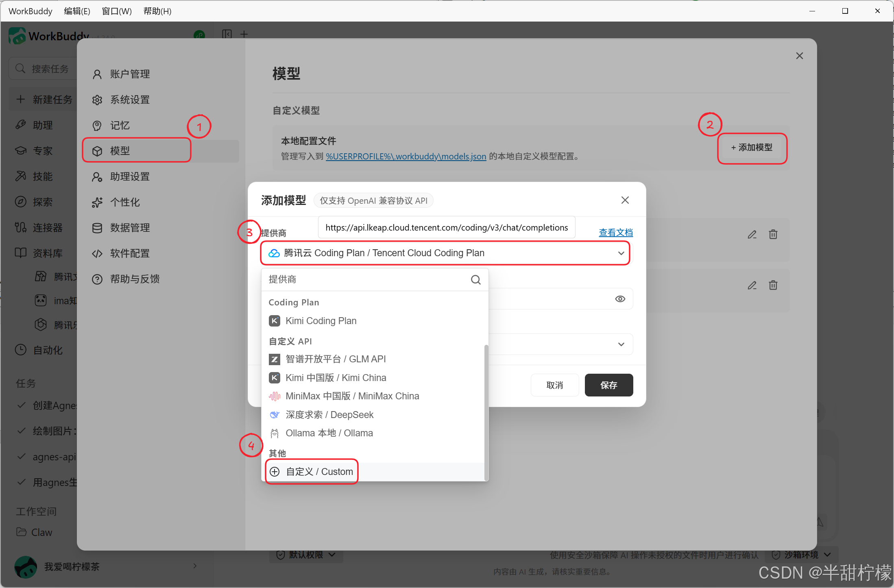Edit the second custom model entry
Image resolution: width=894 pixels, height=588 pixels.
click(752, 285)
